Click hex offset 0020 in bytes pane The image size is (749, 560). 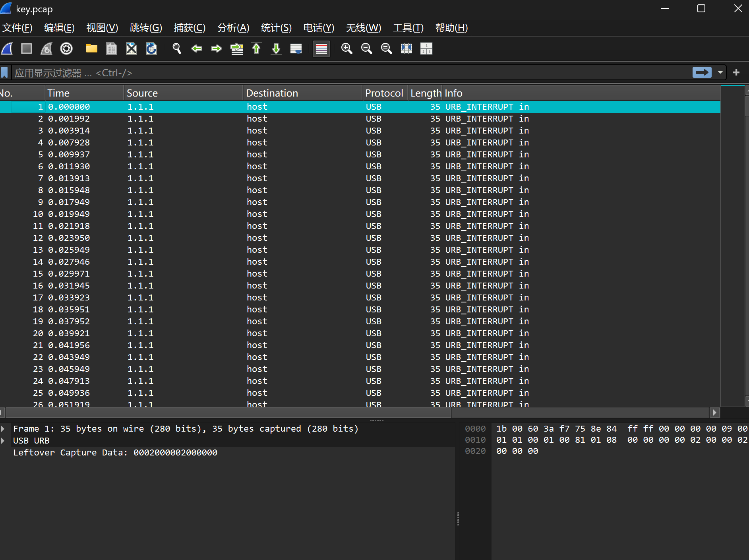[475, 451]
